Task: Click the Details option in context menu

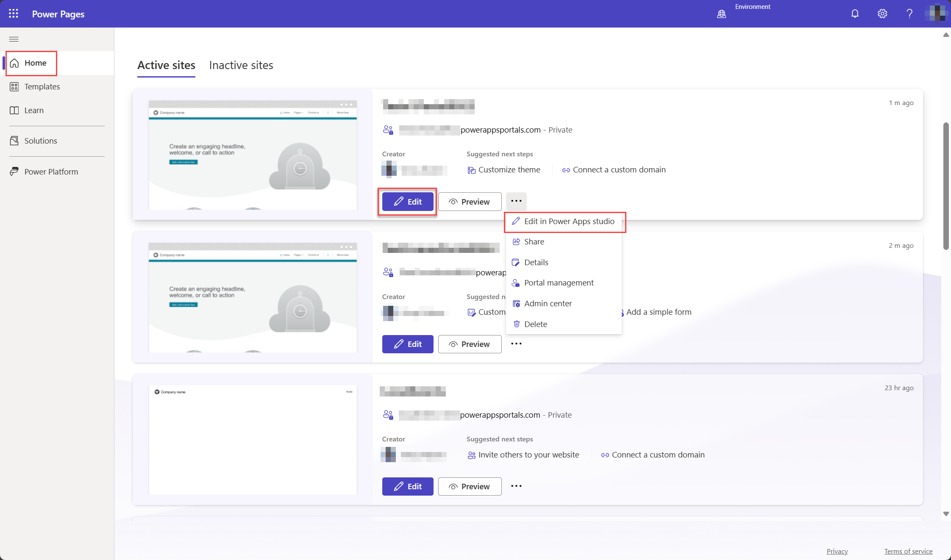Action: pyautogui.click(x=536, y=262)
